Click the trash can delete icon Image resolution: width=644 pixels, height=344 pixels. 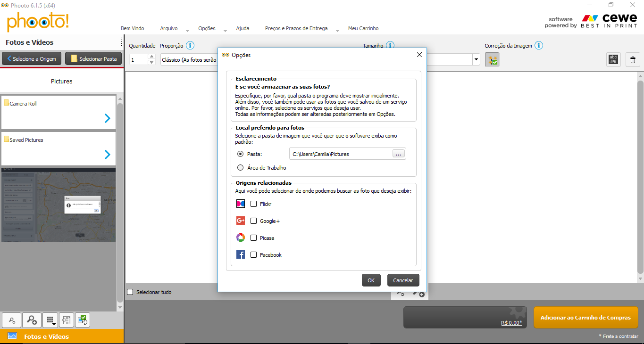pos(633,59)
